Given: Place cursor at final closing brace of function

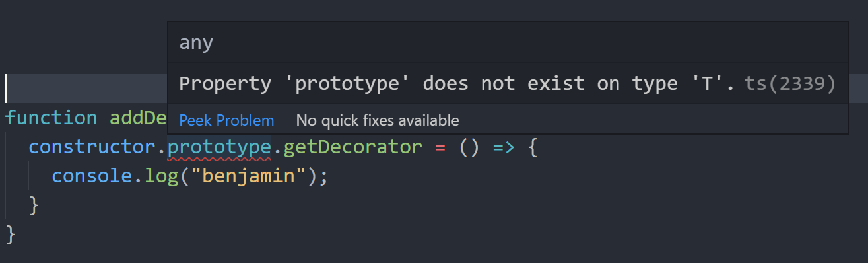Looking at the screenshot, I should point(10,234).
